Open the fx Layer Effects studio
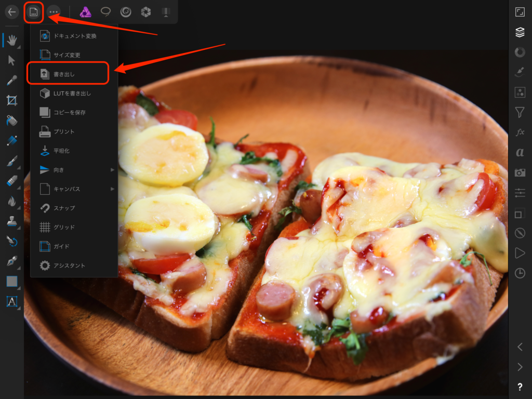Screen dimensions: 532x399 (x=520, y=132)
